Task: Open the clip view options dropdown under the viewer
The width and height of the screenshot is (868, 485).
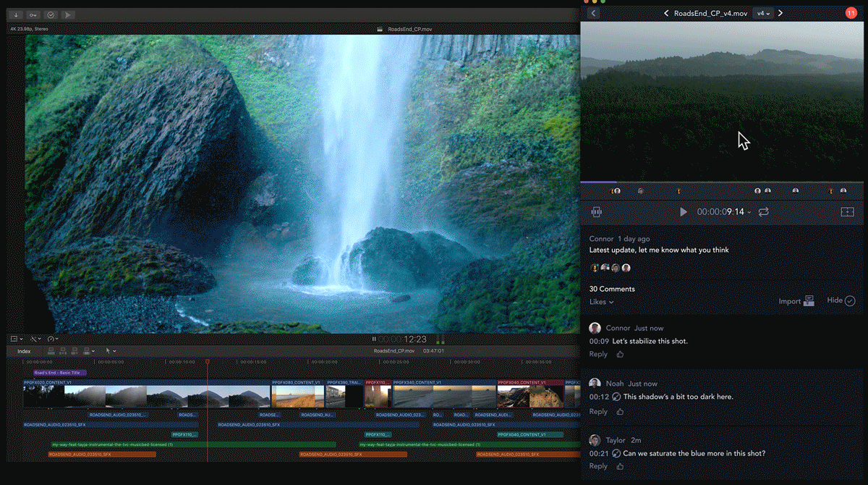Action: (16, 339)
